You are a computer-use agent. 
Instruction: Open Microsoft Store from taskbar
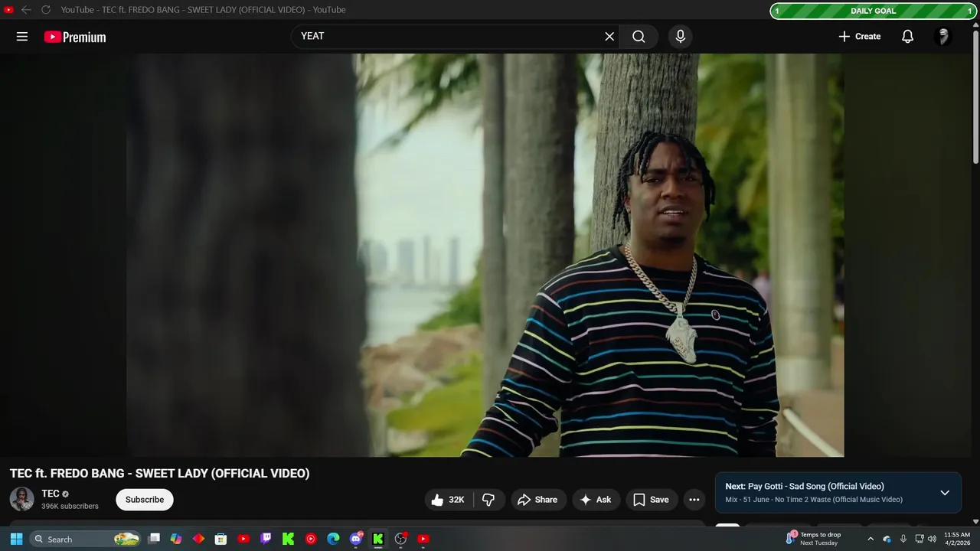(220, 539)
